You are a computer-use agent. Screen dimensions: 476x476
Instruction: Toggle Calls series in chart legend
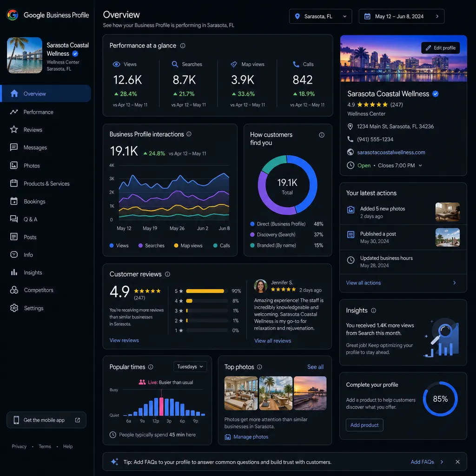click(222, 245)
